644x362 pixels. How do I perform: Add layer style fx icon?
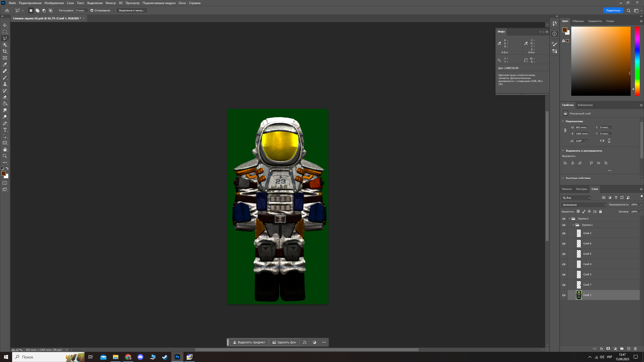coord(601,349)
